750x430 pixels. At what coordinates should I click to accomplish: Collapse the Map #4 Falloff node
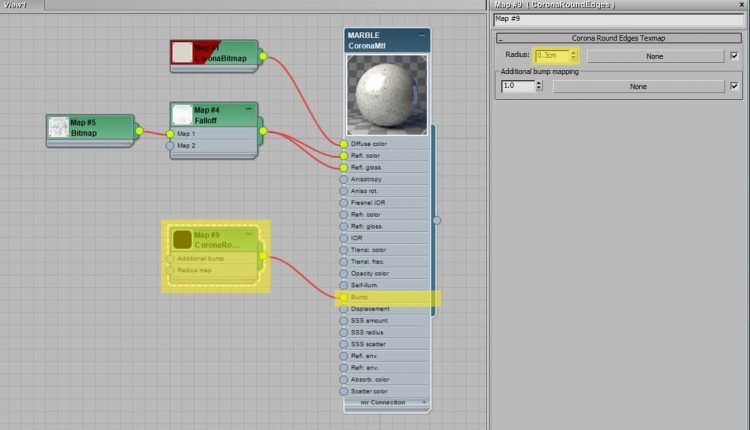[x=249, y=109]
